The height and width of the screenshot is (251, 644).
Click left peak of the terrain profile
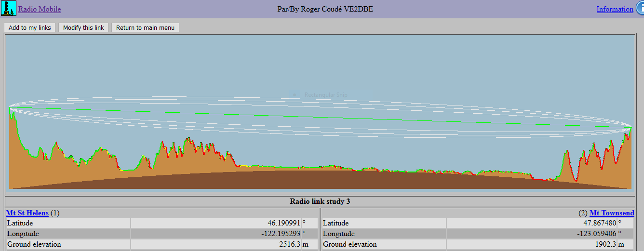point(10,109)
